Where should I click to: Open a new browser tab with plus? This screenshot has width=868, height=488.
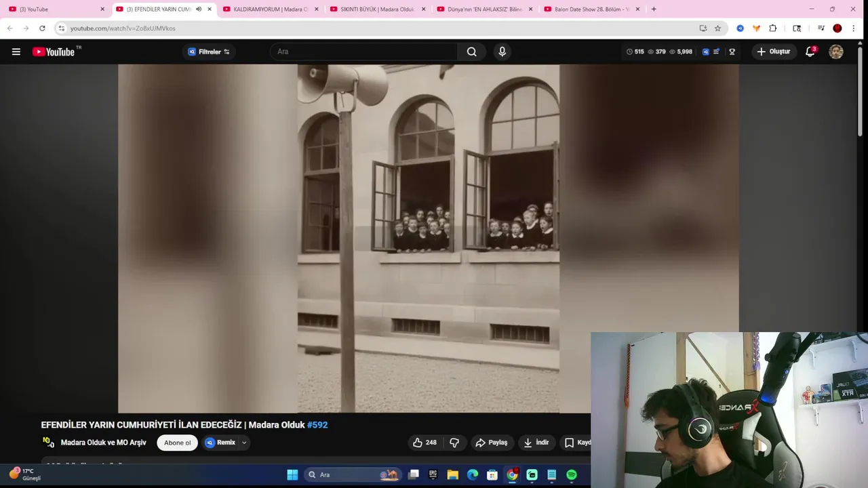tap(654, 9)
